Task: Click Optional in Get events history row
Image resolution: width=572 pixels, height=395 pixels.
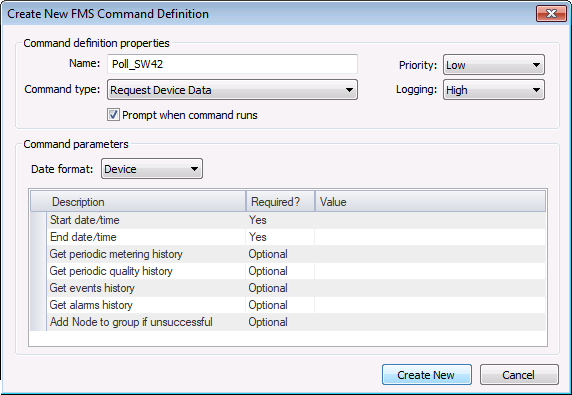Action: (x=268, y=288)
